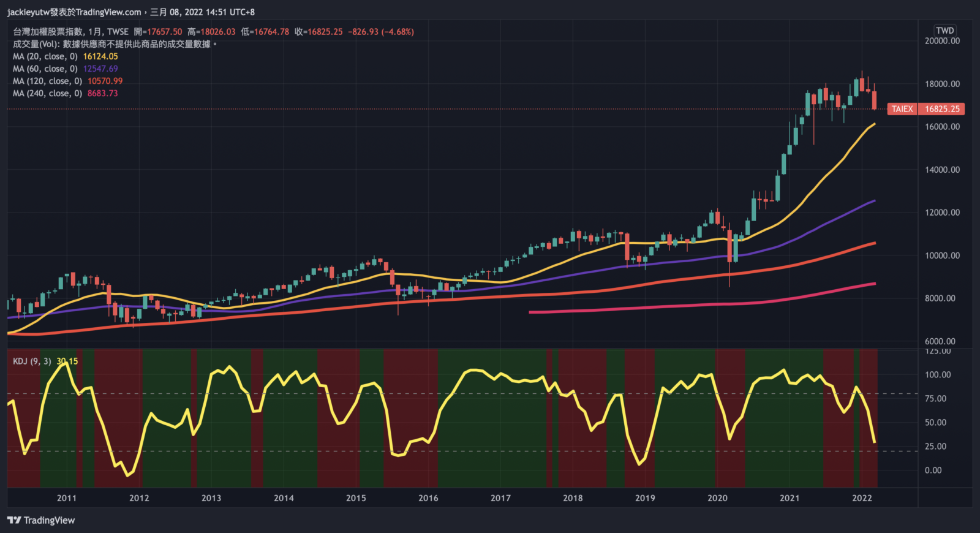Click the 20000.00 price axis label
The image size is (980, 533).
942,41
